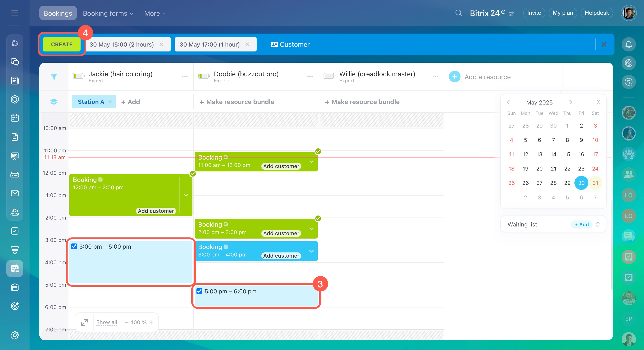Screen dimensions: 644x350
Task: Click Show all link
Action: coord(107,322)
